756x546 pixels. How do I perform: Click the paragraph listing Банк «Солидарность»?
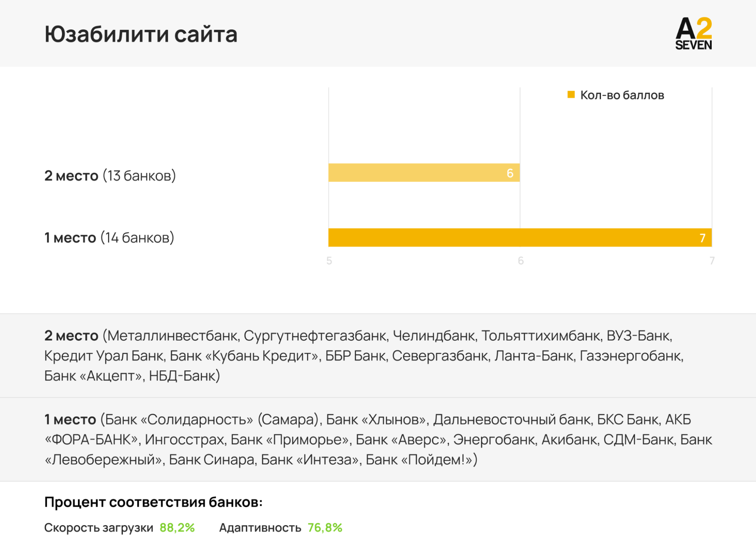point(377,439)
